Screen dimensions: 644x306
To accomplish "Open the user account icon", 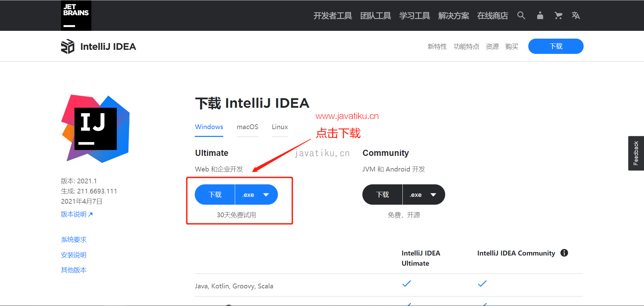I will coord(540,15).
